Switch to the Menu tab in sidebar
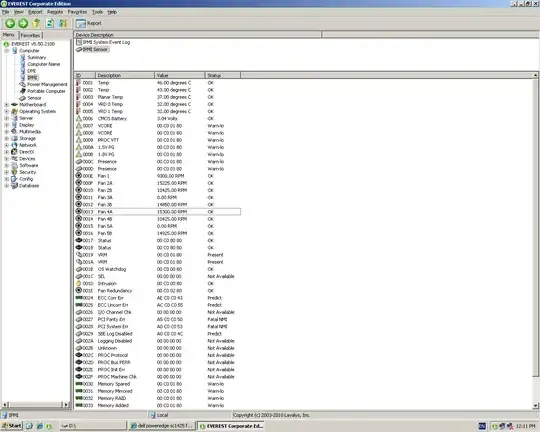 coord(9,35)
